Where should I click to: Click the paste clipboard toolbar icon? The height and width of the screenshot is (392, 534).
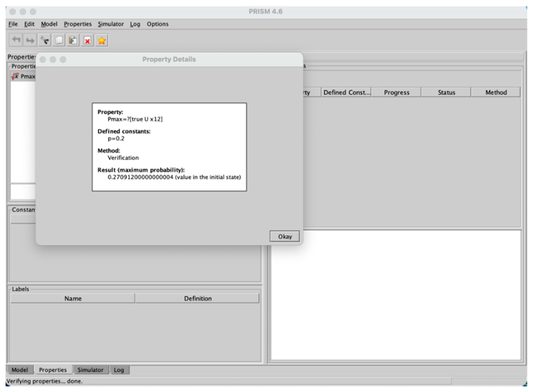[x=73, y=40]
